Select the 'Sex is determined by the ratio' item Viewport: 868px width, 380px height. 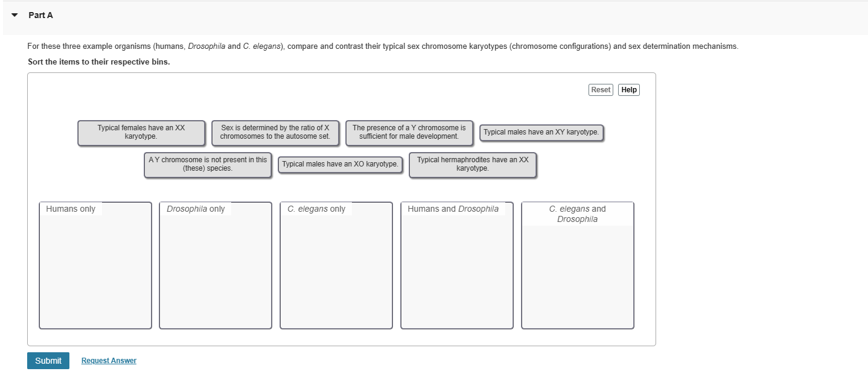[x=275, y=132]
